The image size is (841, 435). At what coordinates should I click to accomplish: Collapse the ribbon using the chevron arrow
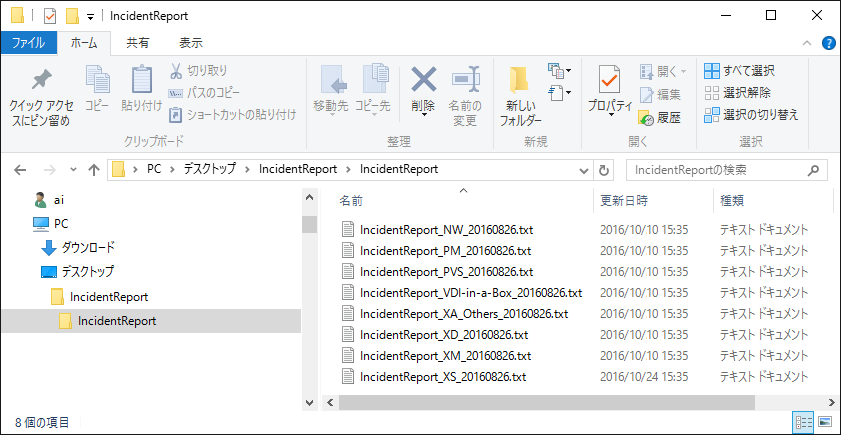(x=810, y=43)
